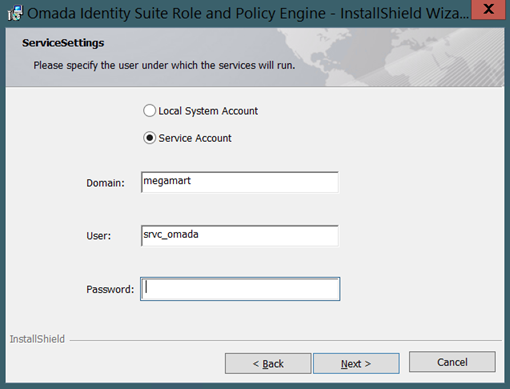Click the installer icon in title bar
Image resolution: width=510 pixels, height=389 pixels.
[x=15, y=13]
